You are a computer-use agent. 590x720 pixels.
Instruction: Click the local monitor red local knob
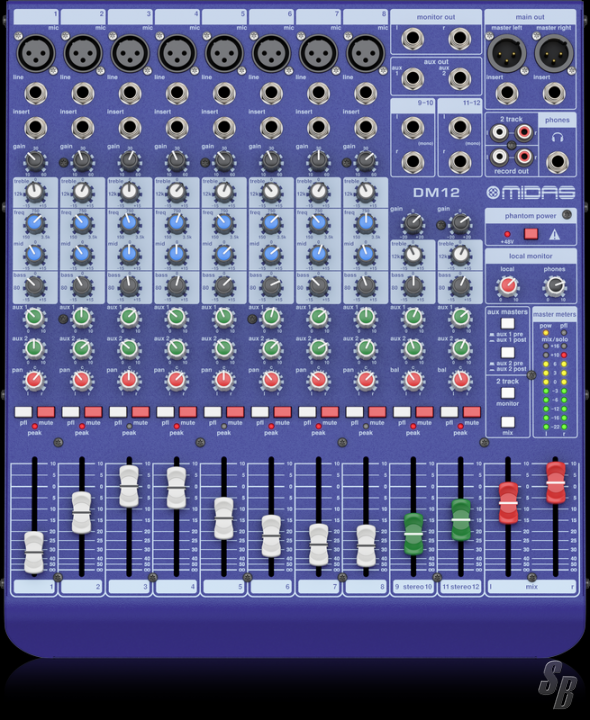click(507, 287)
